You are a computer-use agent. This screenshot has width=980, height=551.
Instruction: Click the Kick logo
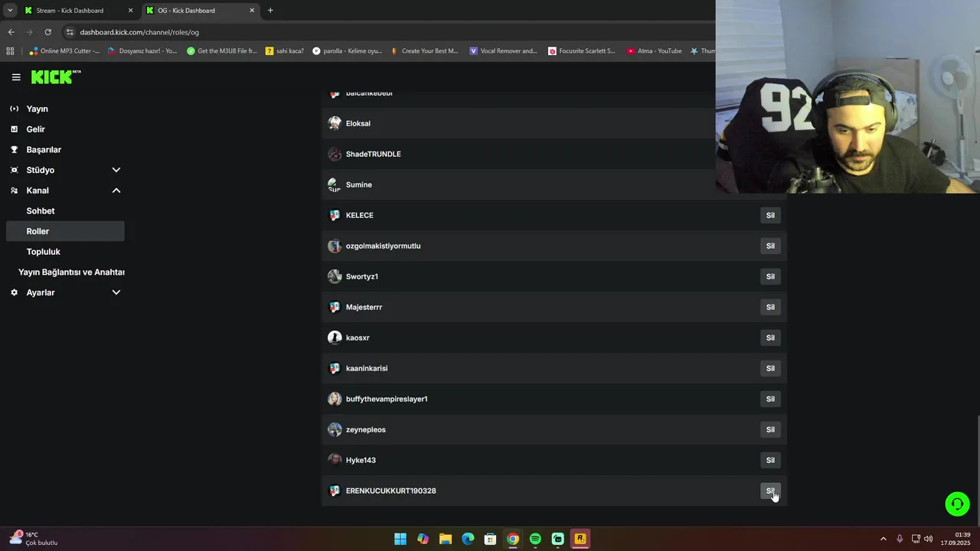coord(56,77)
